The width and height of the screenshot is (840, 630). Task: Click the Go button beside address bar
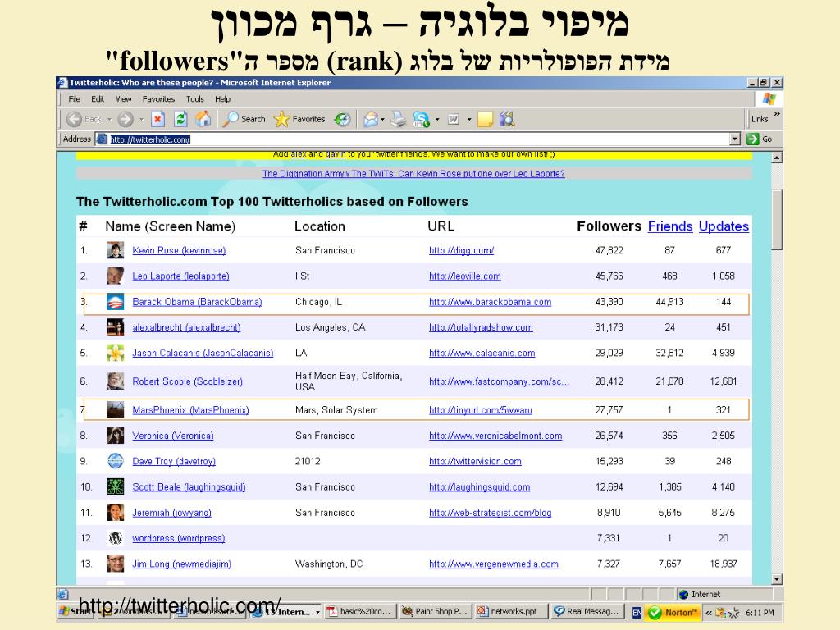coord(760,139)
